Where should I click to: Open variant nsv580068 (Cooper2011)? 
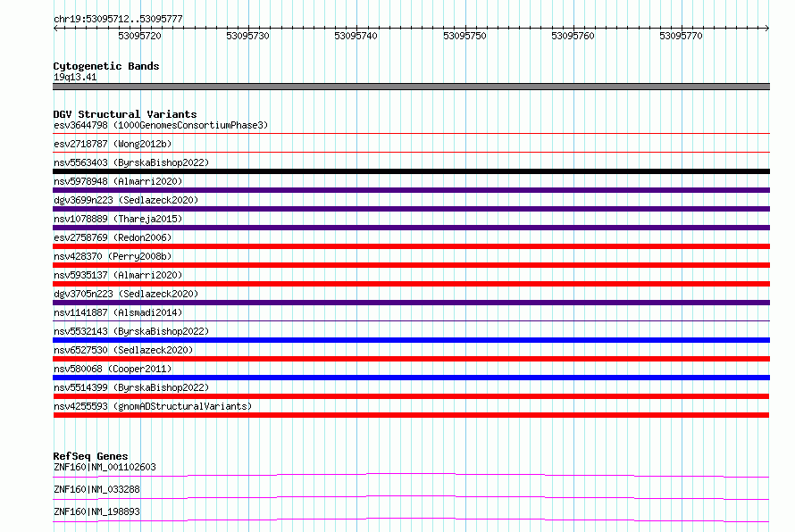(113, 369)
